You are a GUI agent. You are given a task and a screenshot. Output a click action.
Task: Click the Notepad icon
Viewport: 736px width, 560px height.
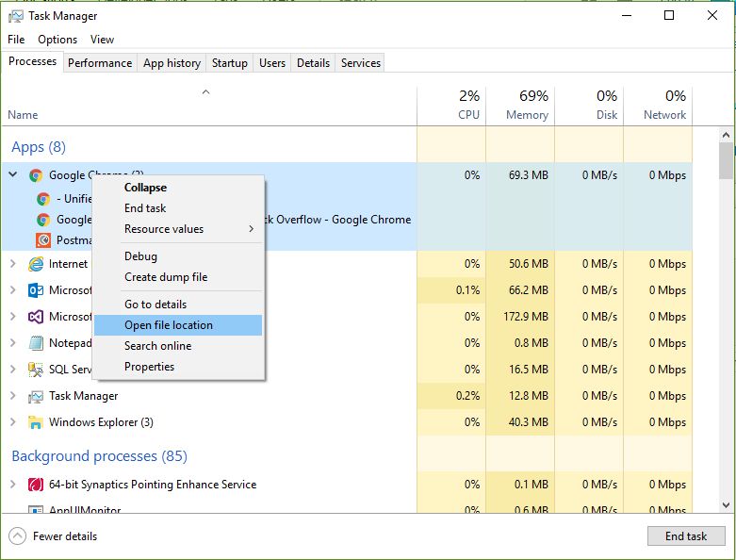(36, 343)
